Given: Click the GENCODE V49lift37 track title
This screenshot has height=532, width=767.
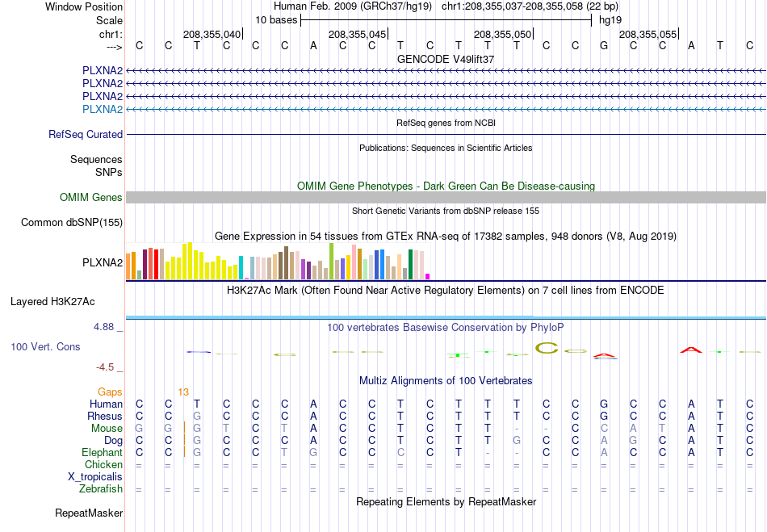Looking at the screenshot, I should [446, 59].
